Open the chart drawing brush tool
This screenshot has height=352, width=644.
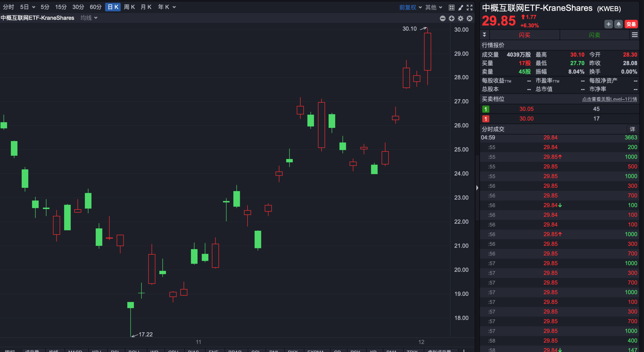(461, 7)
